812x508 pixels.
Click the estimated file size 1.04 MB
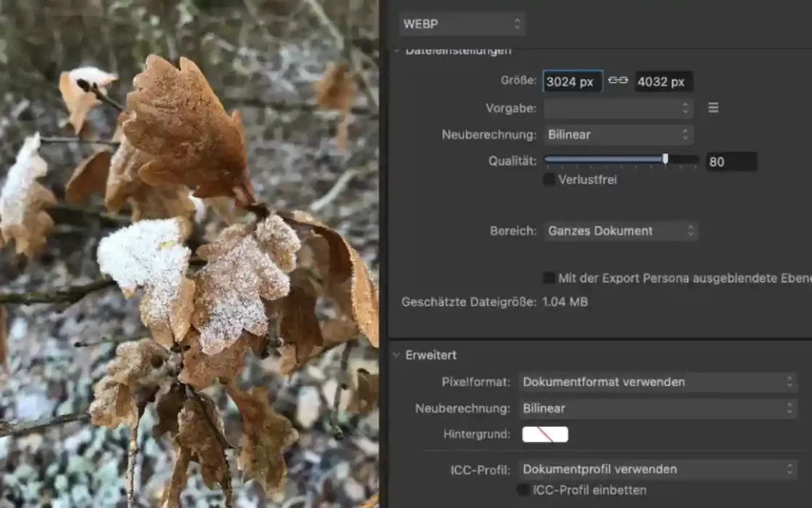click(x=565, y=302)
